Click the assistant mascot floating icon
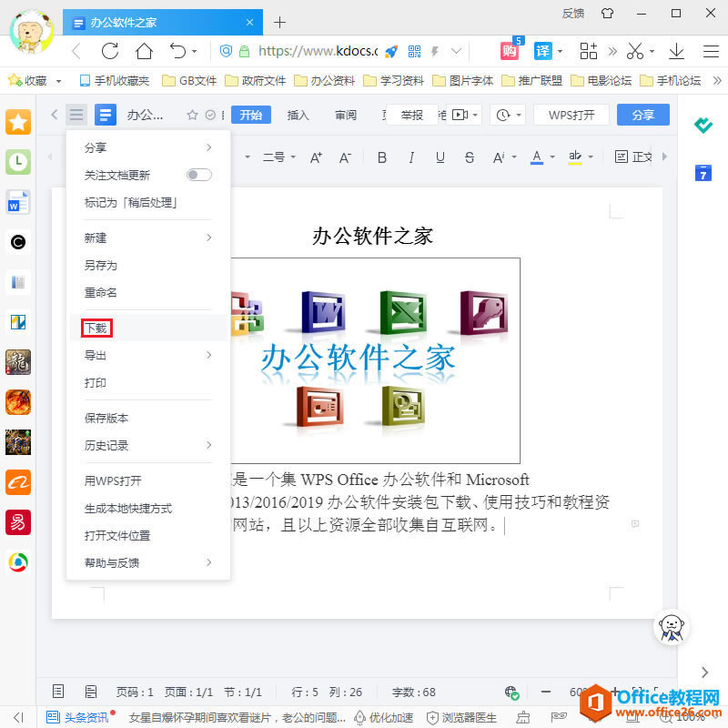The height and width of the screenshot is (728, 728). coord(672,628)
